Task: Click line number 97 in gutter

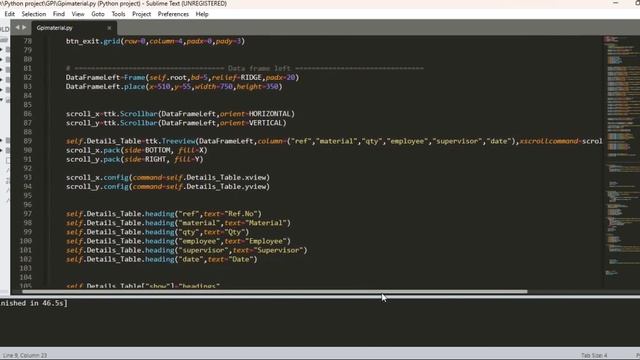Action: tap(27, 213)
